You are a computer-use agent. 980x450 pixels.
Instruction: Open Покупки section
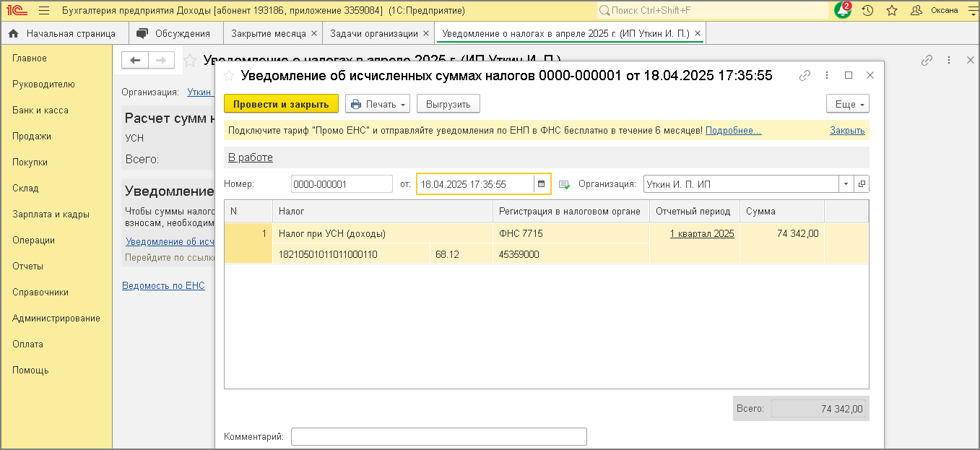[30, 163]
